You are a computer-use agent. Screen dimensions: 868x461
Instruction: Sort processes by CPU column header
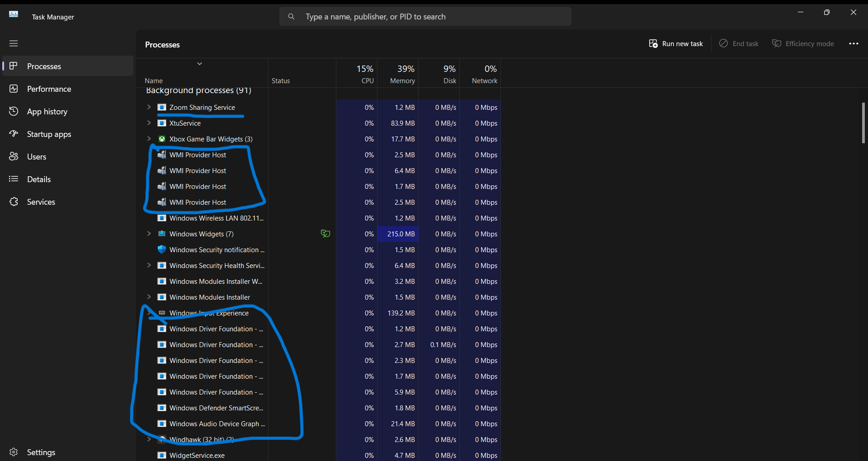point(357,73)
